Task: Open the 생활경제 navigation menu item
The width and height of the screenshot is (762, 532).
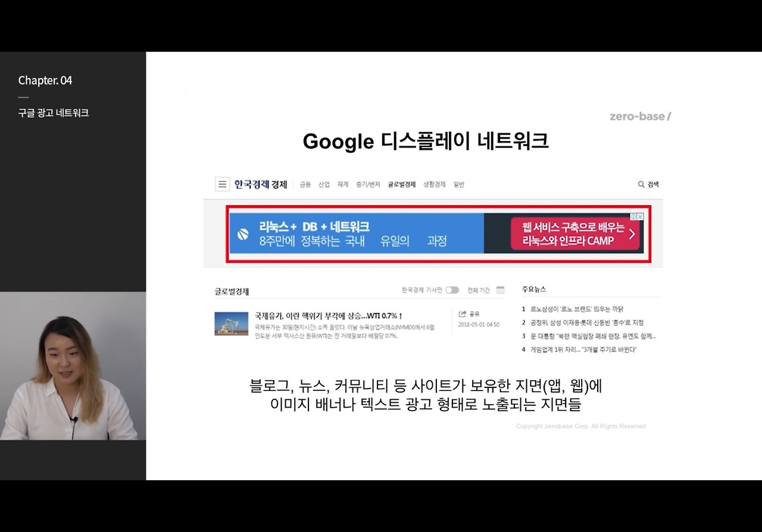Action: (435, 184)
